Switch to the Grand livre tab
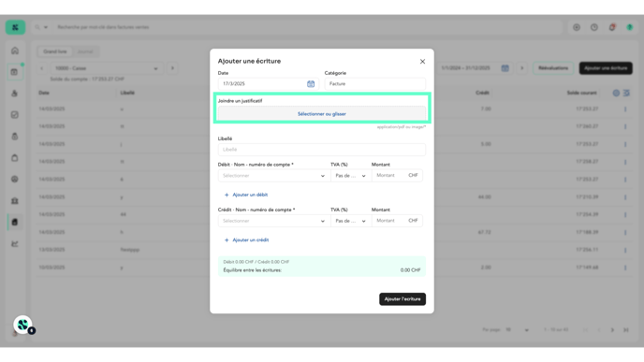Image resolution: width=644 pixels, height=362 pixels. tap(55, 51)
